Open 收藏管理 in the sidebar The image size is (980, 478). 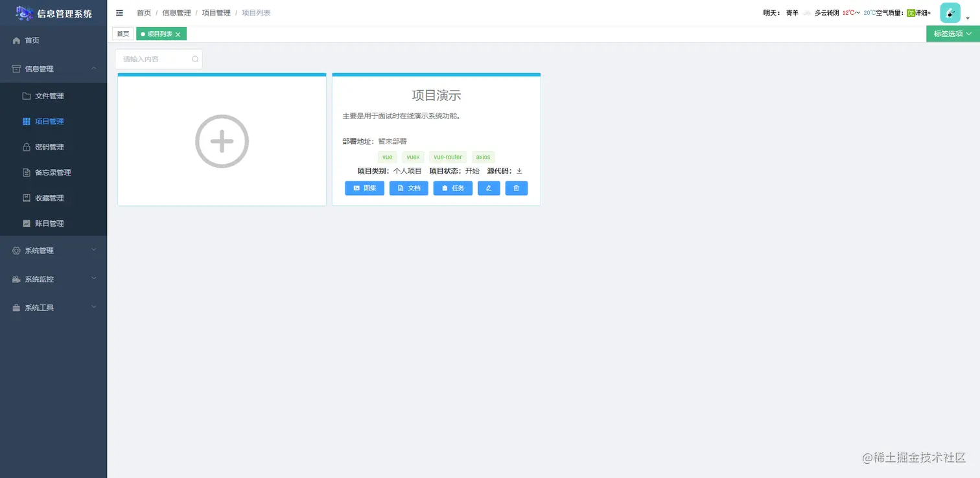click(53, 198)
